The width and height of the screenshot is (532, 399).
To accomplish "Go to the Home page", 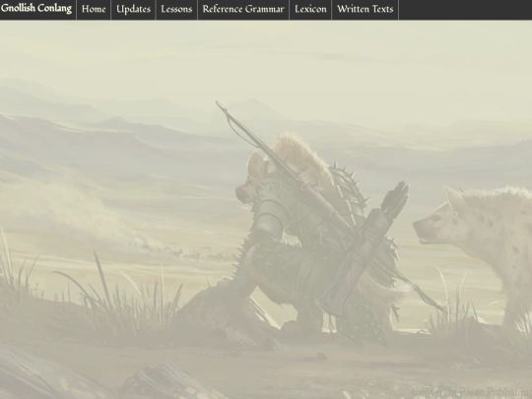I will pos(94,9).
